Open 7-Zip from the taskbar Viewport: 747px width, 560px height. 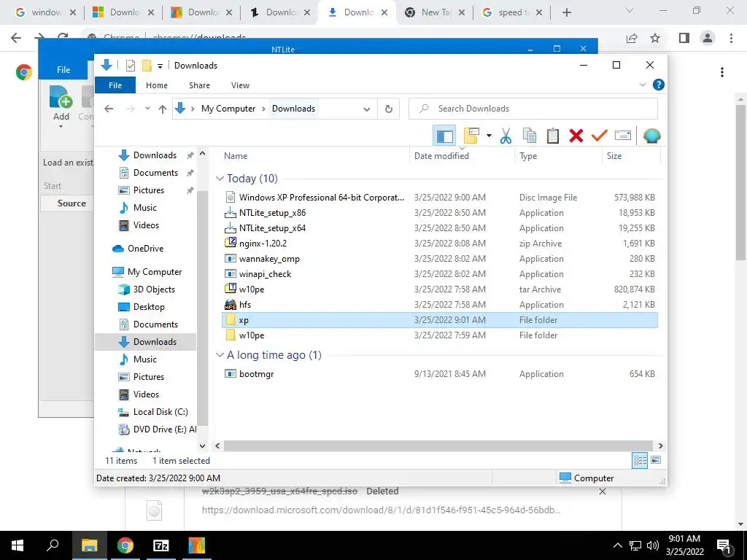click(x=160, y=545)
